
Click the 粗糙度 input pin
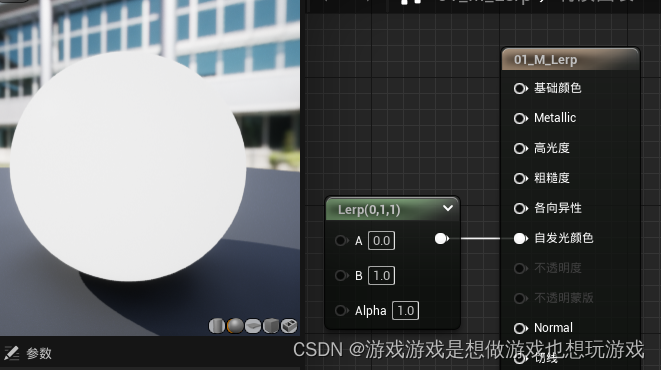tap(520, 178)
